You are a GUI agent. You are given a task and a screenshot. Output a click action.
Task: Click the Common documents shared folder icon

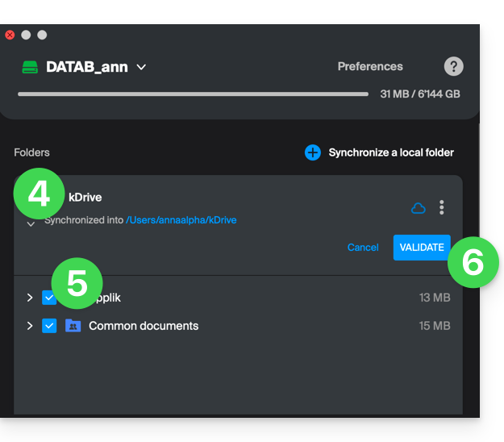[x=73, y=326]
